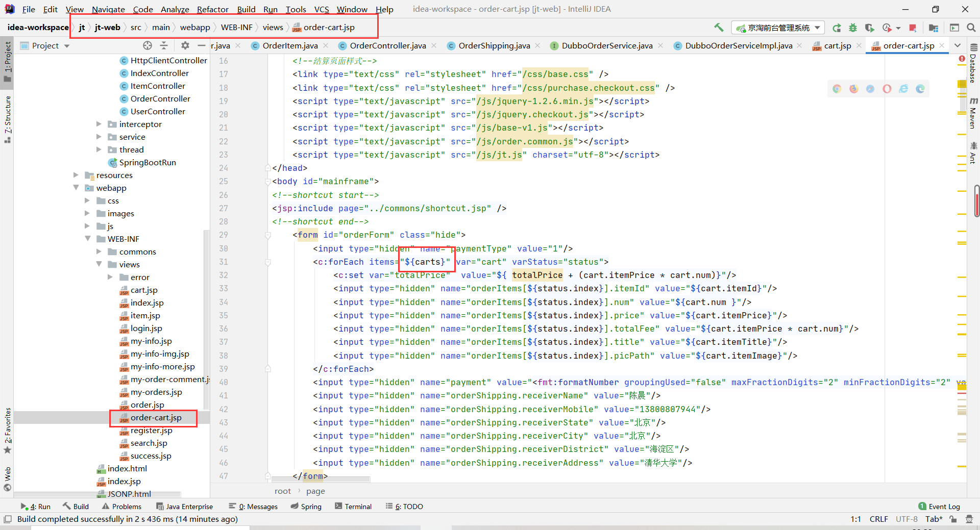Hide the Project panel with the minus icon
Viewport: 980px width, 530px height.
click(202, 45)
